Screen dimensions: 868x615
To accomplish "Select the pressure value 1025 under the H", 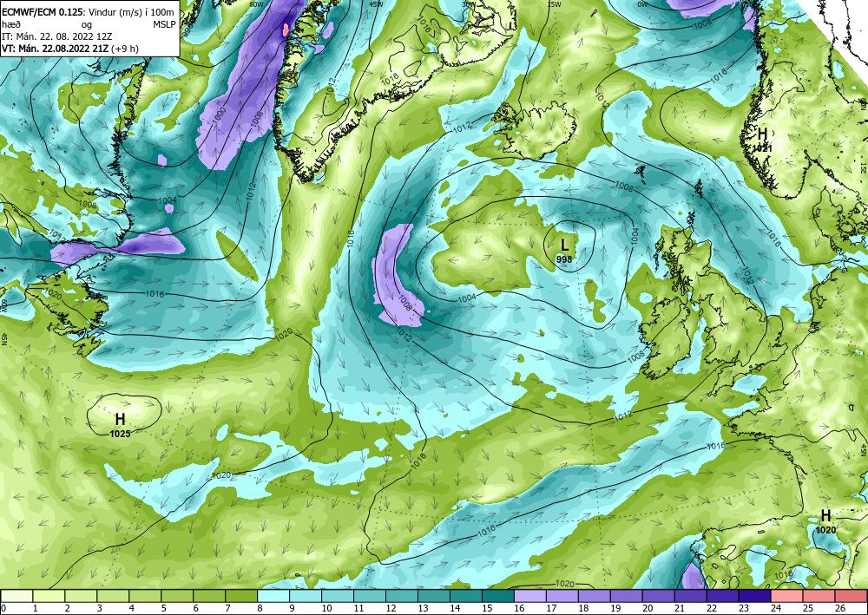I will click(x=120, y=435).
